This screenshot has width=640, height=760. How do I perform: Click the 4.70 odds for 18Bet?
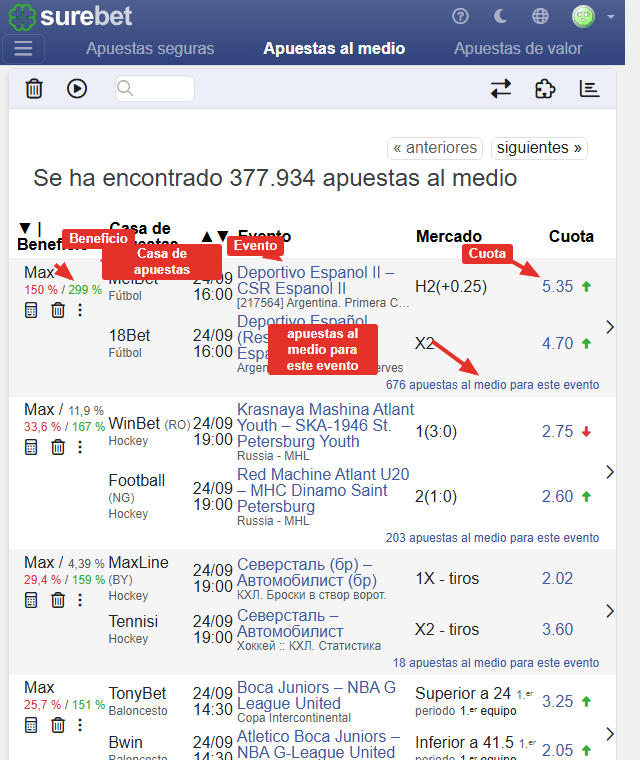point(558,344)
